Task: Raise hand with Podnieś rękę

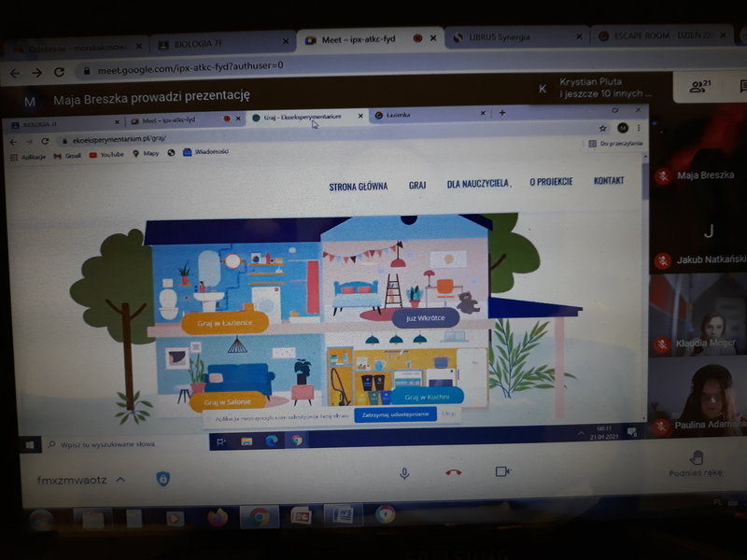Action: pyautogui.click(x=696, y=462)
